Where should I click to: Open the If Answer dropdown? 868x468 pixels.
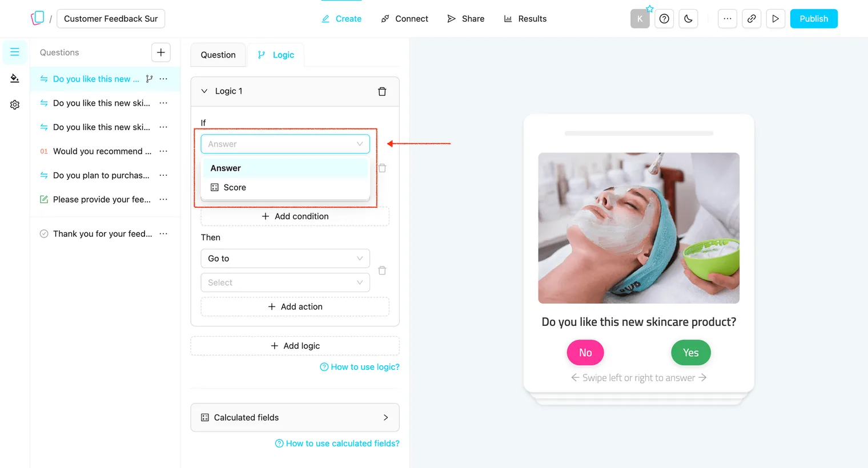286,144
